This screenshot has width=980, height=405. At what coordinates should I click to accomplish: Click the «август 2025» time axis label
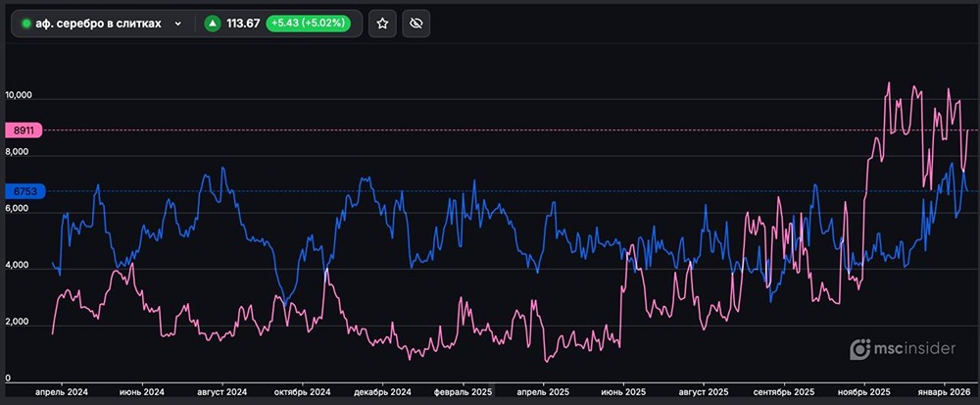pos(703,391)
